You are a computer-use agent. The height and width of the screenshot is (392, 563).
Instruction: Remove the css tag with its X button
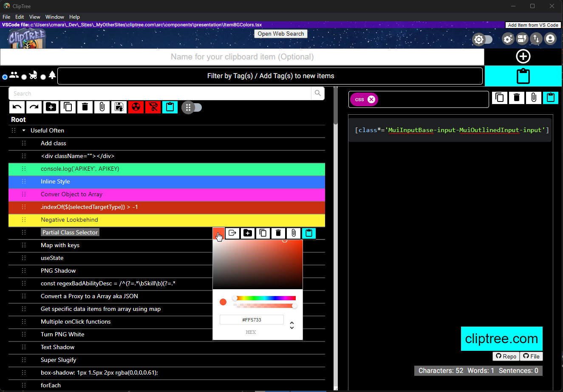371,99
